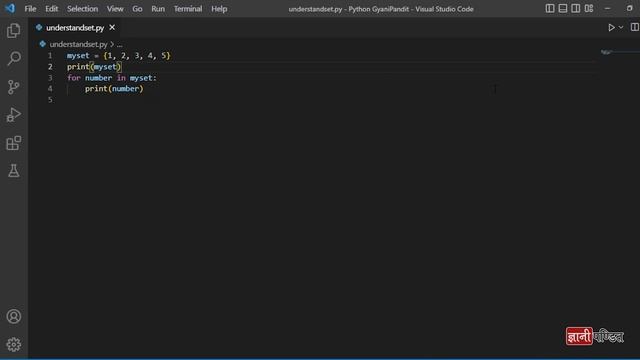Click the 'for number in myset:' line
The height and width of the screenshot is (360, 640).
(x=112, y=78)
